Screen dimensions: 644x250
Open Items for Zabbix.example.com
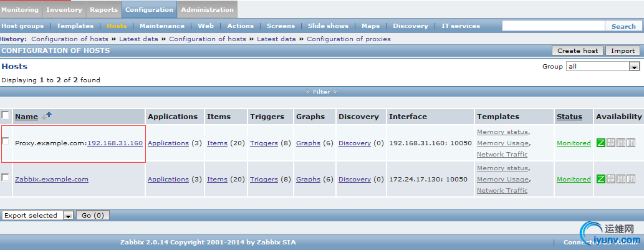point(218,179)
